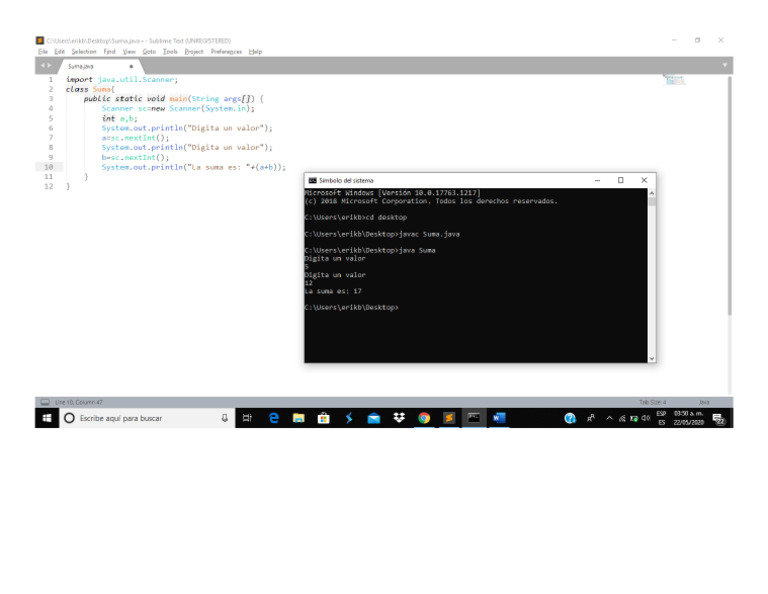Viewport: 768px width, 594px height.
Task: Click the Windows Start button
Action: pyautogui.click(x=46, y=418)
